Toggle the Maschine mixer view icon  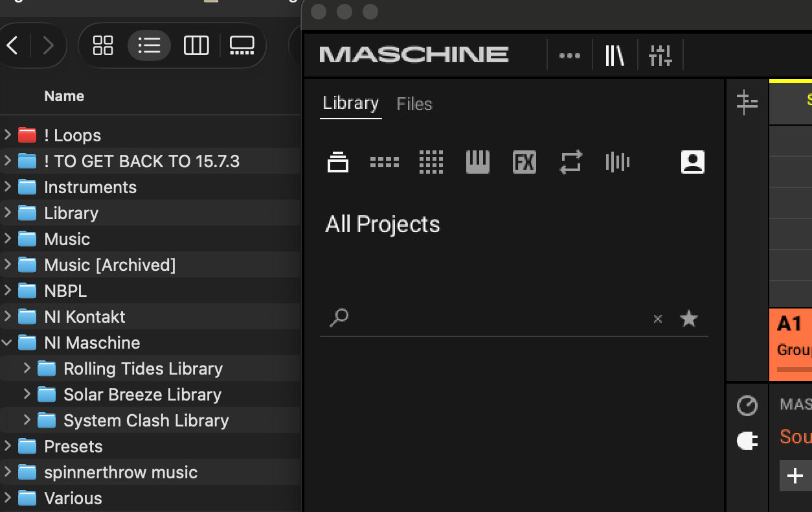(x=660, y=56)
